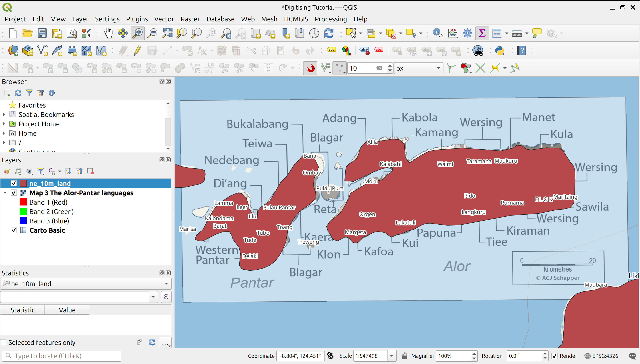This screenshot has width=640, height=364.
Task: Expand the Spatial Bookmarks tree item
Action: click(4, 114)
